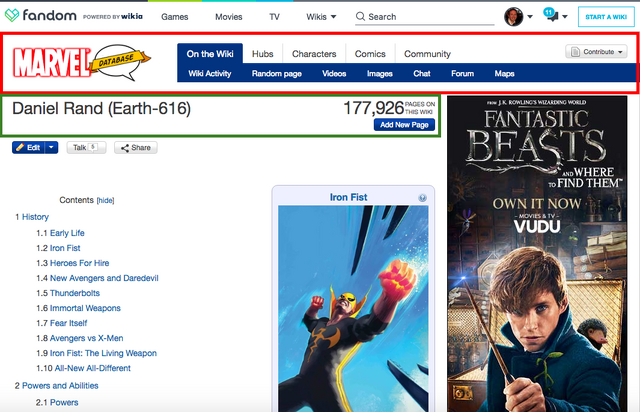Select the On the Wiki tab
The image size is (640, 412).
tap(210, 53)
